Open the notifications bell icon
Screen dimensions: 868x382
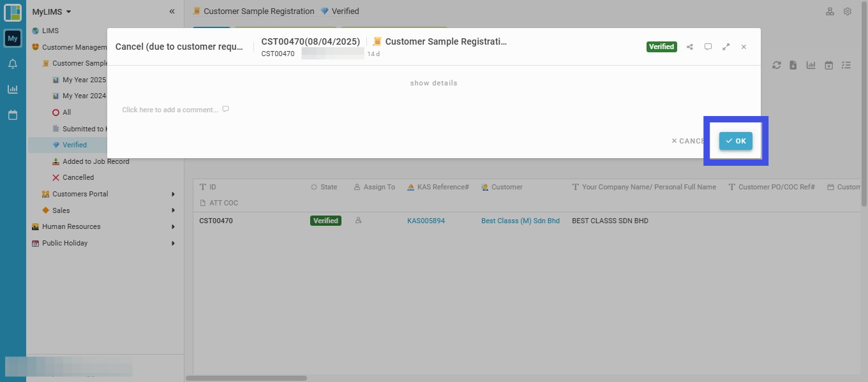coord(13,64)
